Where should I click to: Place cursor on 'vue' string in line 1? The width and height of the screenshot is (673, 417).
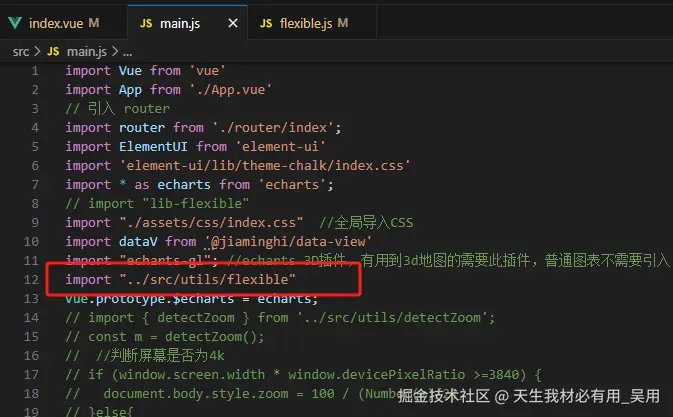click(208, 71)
